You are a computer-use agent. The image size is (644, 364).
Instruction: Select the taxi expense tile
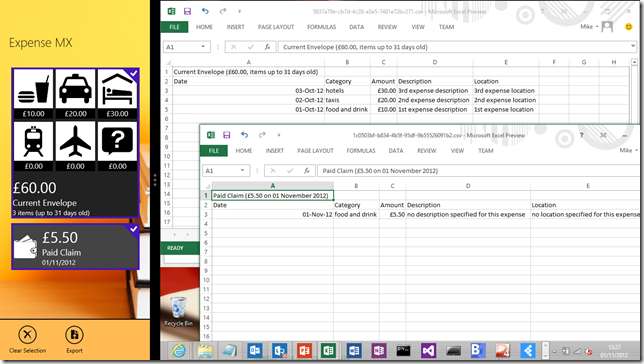click(75, 94)
